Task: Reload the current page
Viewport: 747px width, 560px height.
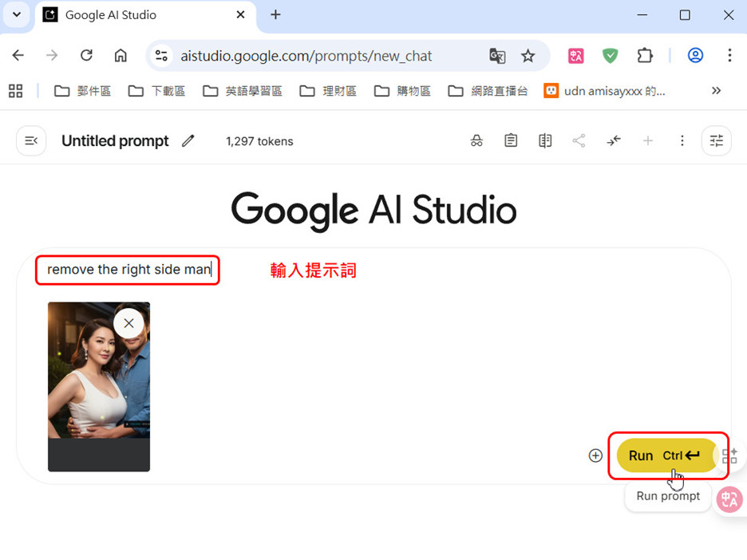Action: point(86,56)
